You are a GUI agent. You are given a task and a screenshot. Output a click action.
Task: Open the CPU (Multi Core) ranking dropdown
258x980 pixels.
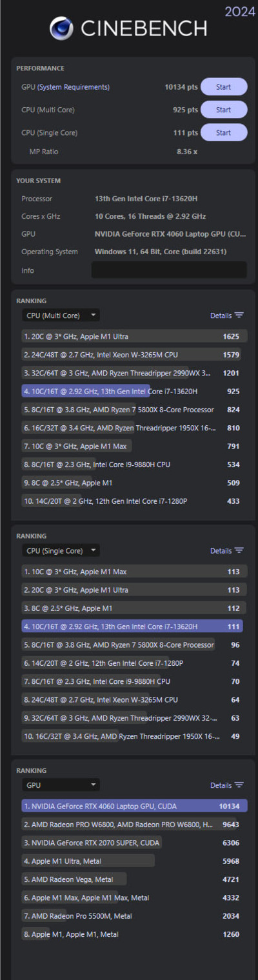tap(61, 315)
